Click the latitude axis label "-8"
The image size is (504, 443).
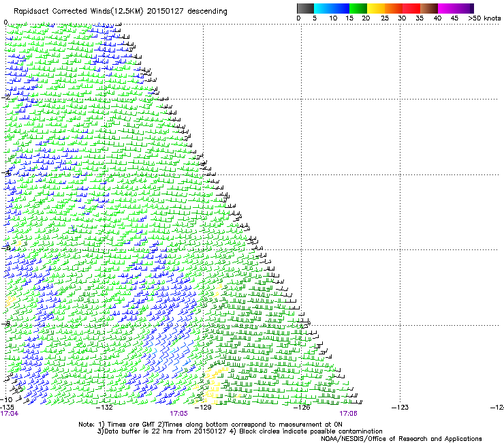[x=5, y=324]
